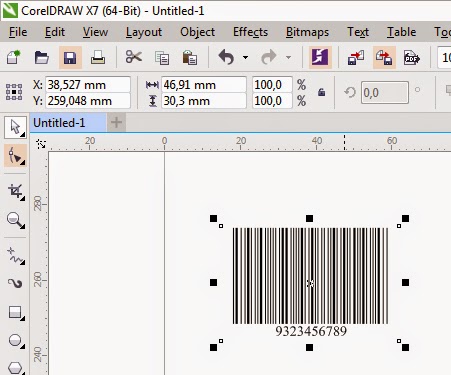The width and height of the screenshot is (451, 375).
Task: Open the File menu
Action: point(18,32)
